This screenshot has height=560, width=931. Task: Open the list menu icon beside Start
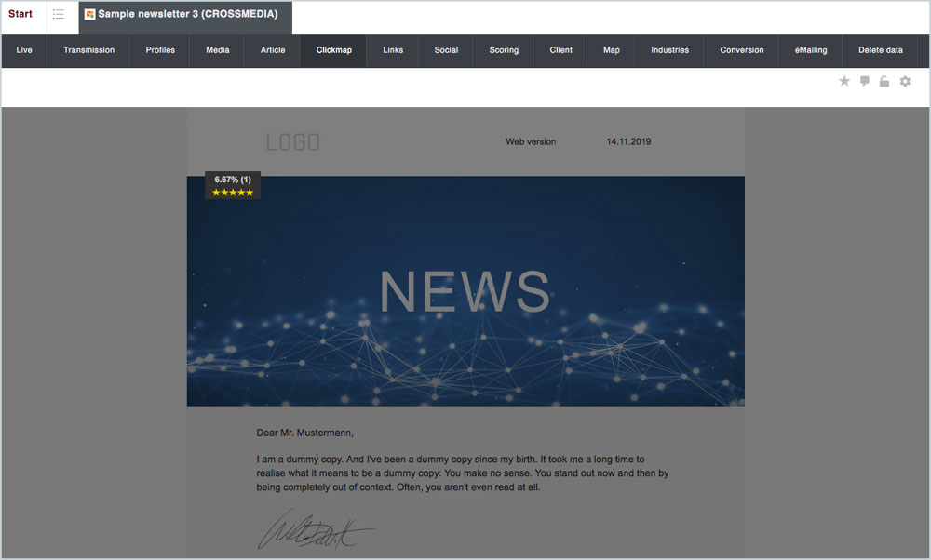(59, 15)
